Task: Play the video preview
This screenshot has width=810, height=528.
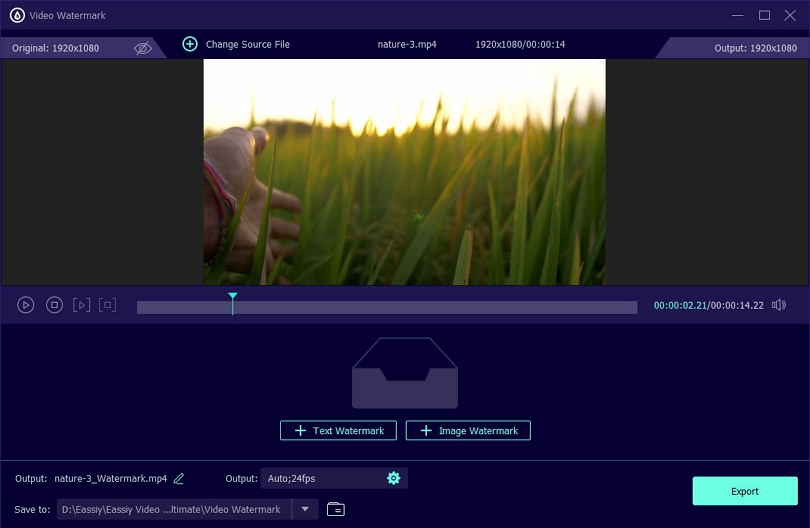Action: click(x=25, y=305)
